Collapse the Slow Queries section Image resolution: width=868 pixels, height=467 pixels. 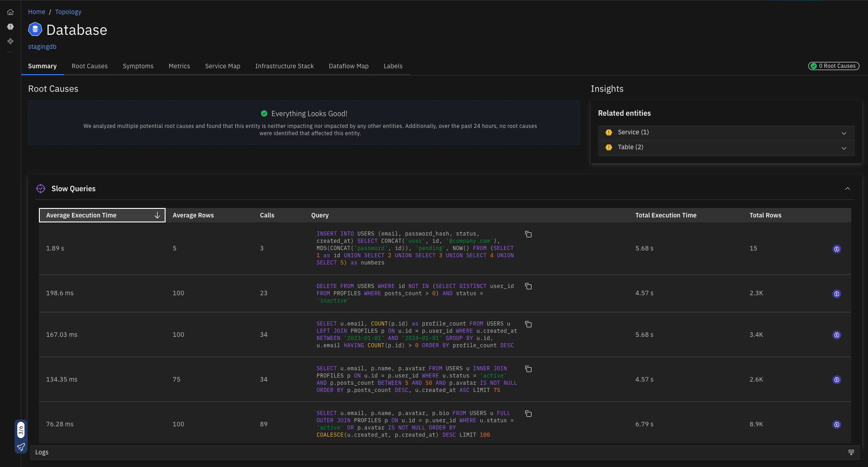click(847, 189)
